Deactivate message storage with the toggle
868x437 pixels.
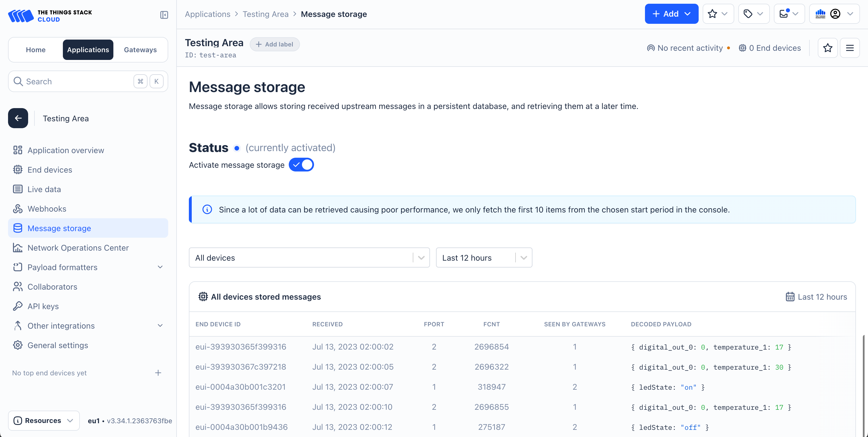pyautogui.click(x=301, y=165)
